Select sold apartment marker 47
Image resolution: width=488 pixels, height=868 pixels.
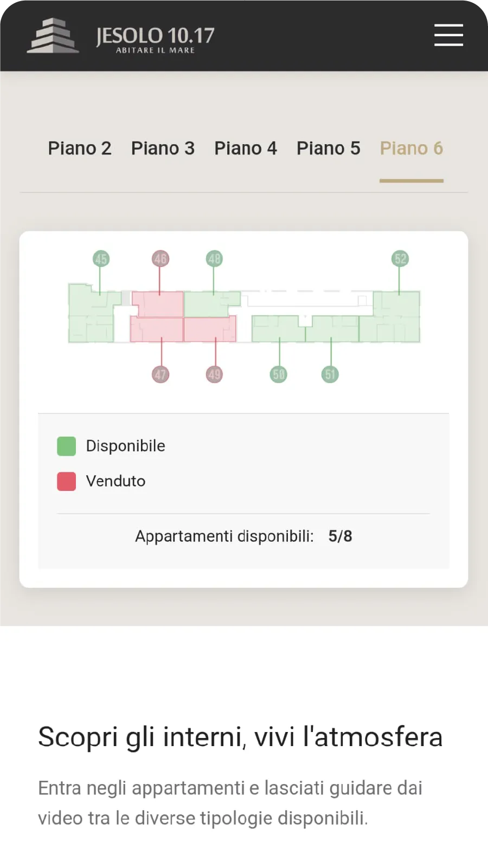click(160, 374)
